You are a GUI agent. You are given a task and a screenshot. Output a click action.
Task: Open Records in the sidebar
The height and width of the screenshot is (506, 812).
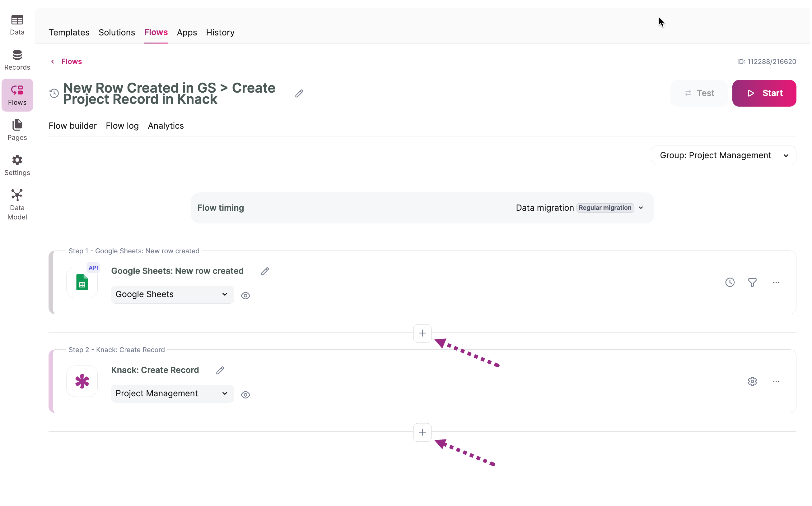pyautogui.click(x=17, y=60)
